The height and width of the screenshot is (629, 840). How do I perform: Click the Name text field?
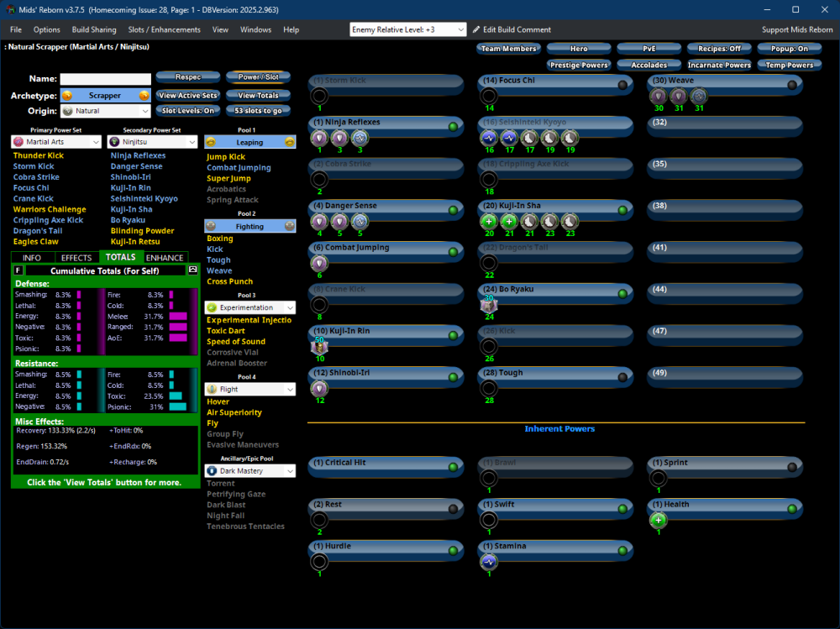tap(104, 79)
